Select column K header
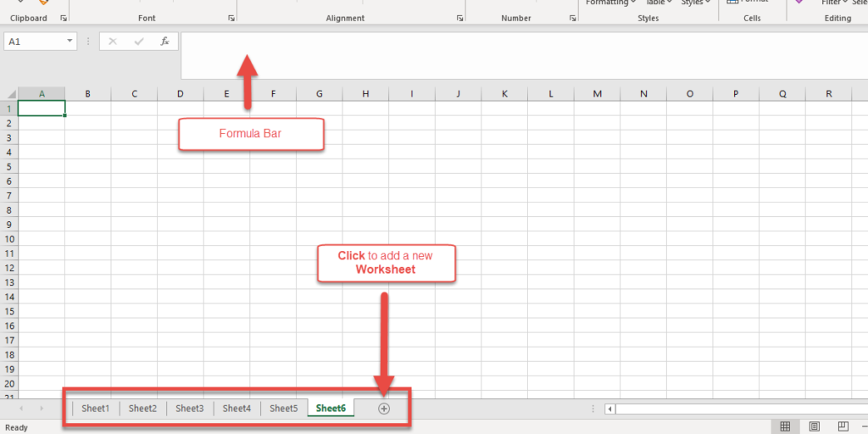Screen dimensions: 868x434 (x=504, y=94)
